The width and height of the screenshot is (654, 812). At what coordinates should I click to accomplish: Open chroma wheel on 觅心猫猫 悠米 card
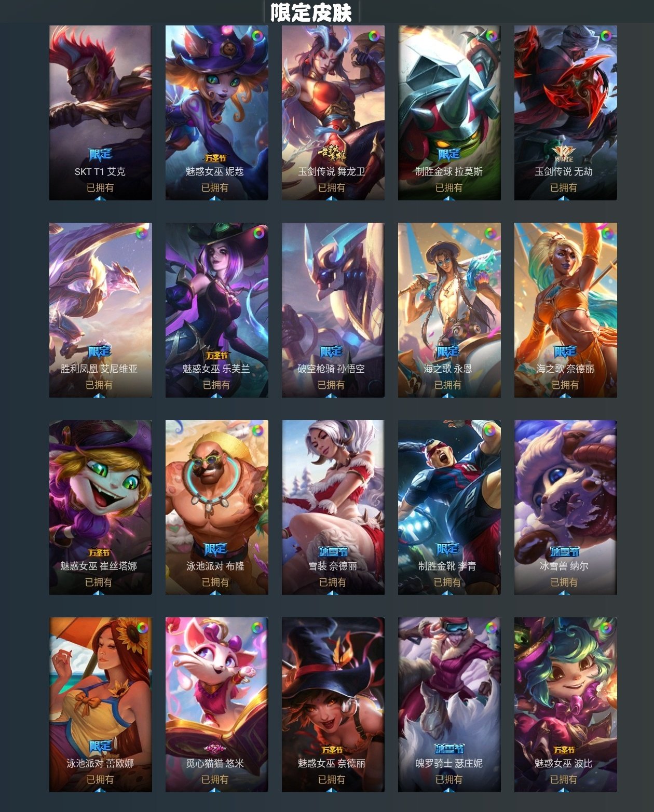tap(257, 628)
